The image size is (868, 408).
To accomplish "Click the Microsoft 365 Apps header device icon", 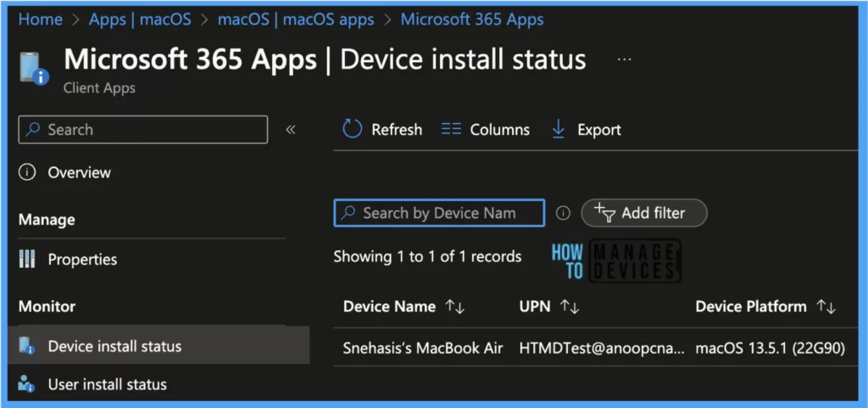I will point(34,68).
